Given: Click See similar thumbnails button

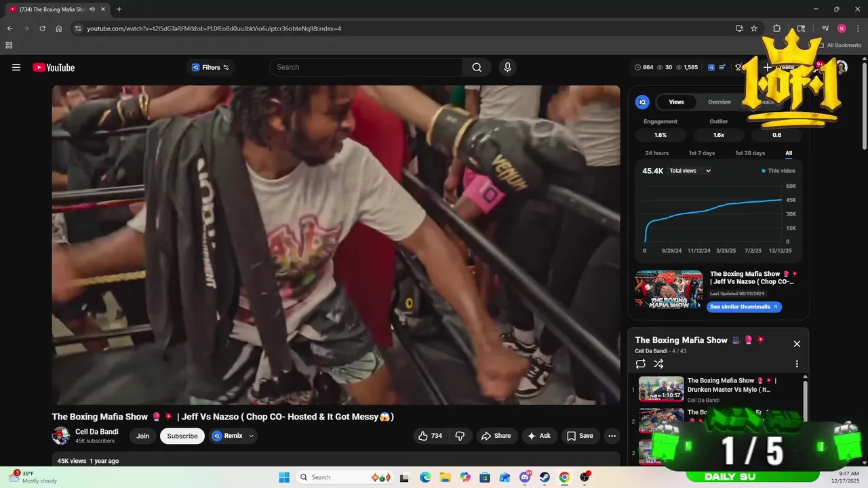Looking at the screenshot, I should point(744,307).
